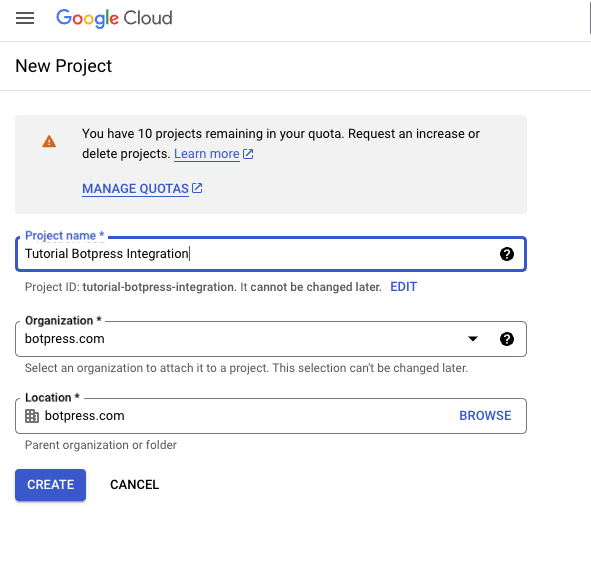This screenshot has height=583, width=591.
Task: Create the new project
Action: pyautogui.click(x=51, y=485)
